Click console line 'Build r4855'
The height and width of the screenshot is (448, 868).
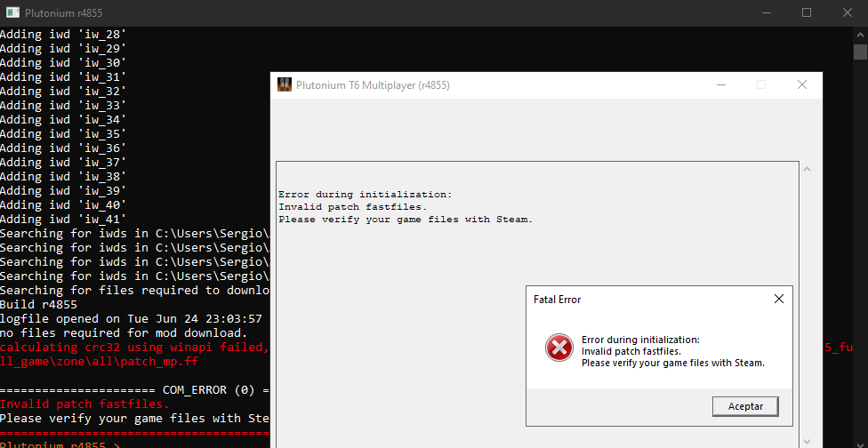[38, 304]
